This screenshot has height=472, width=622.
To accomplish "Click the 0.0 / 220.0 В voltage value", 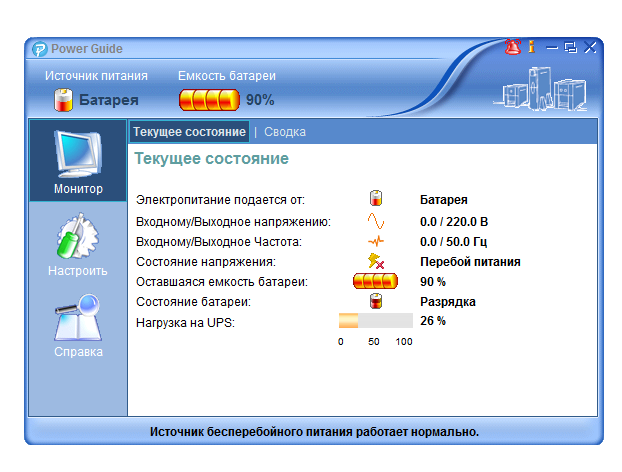I will tap(454, 222).
